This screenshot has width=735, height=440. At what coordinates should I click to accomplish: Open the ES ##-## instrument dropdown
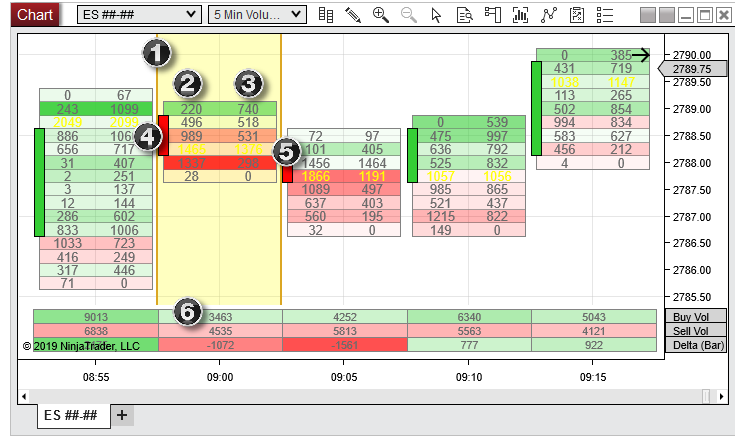[139, 15]
